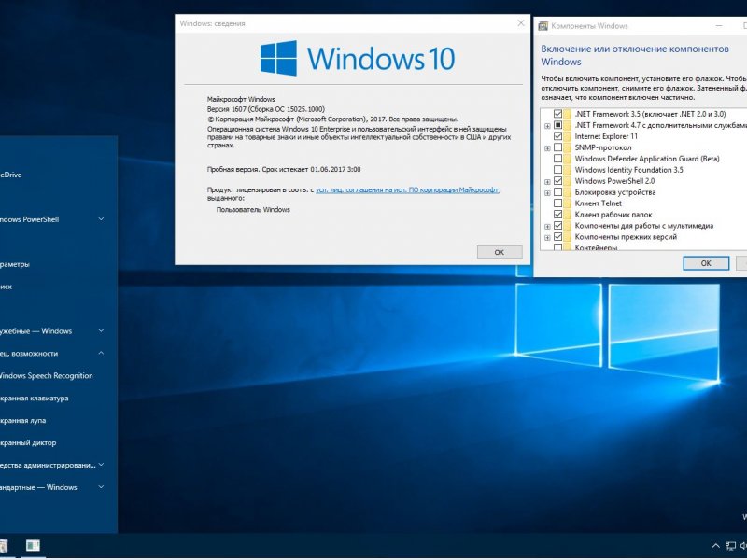Close the Windows: сведения dialog
747x560 pixels.
pyautogui.click(x=521, y=22)
